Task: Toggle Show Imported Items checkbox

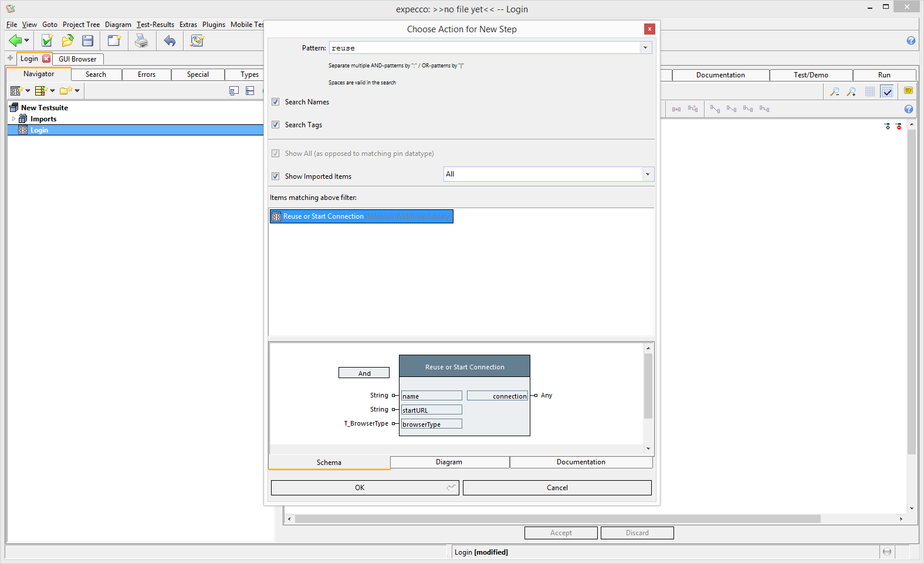Action: click(276, 176)
